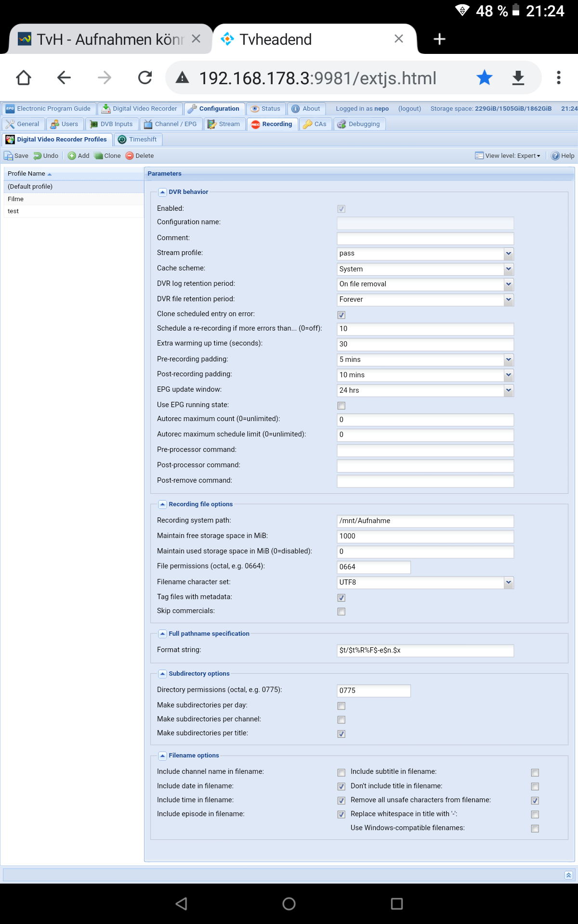
Task: Open the Help panel
Action: click(563, 156)
